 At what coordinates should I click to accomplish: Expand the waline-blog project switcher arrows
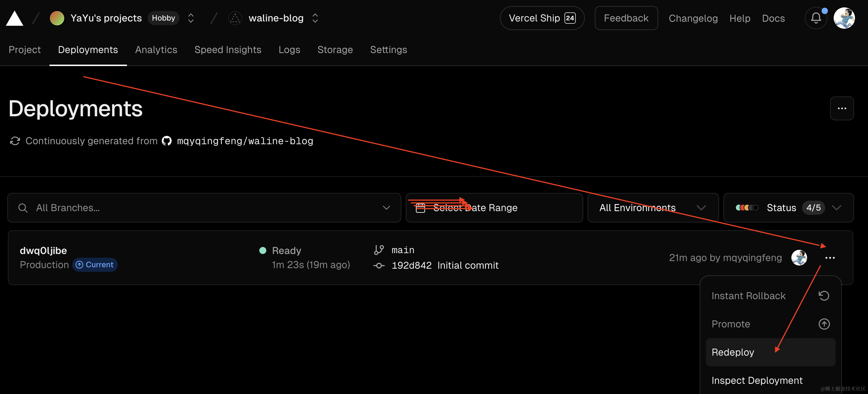point(315,18)
